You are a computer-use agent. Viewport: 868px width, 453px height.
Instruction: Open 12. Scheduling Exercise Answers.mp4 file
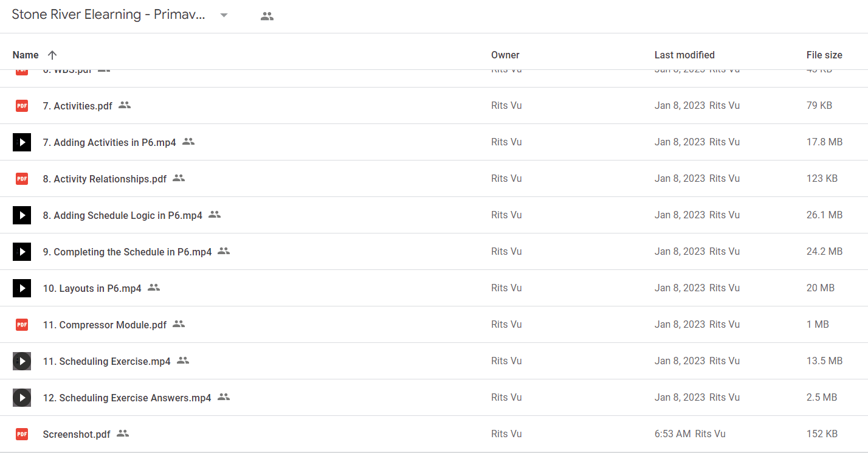(x=127, y=398)
